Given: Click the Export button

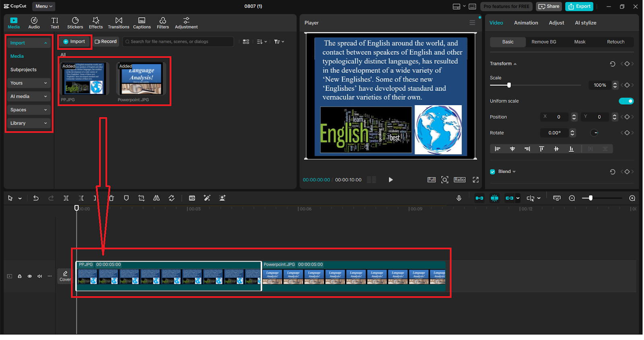Looking at the screenshot, I should point(579,6).
